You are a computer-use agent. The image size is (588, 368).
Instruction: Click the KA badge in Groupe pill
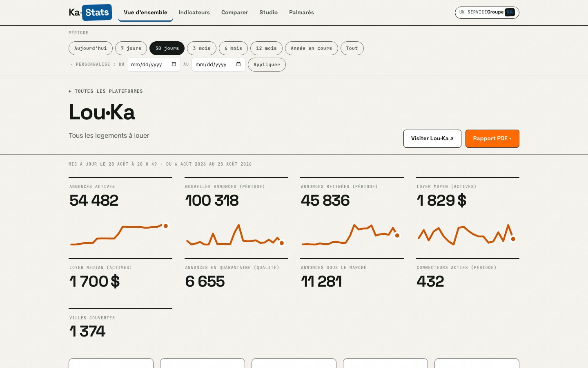[x=510, y=12]
